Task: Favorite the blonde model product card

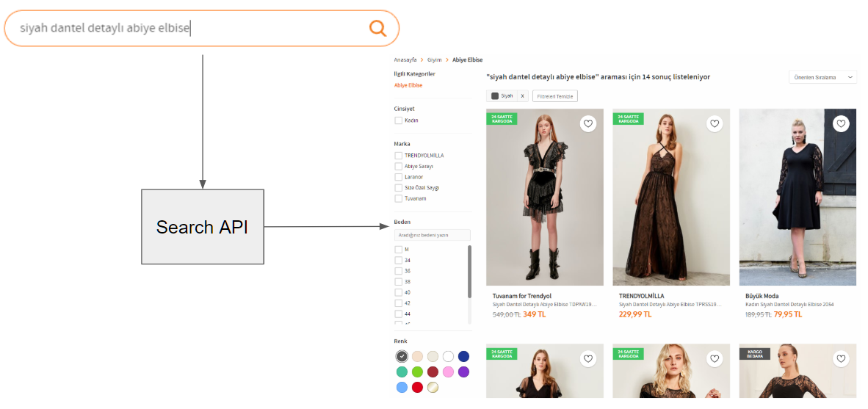Action: 715,359
